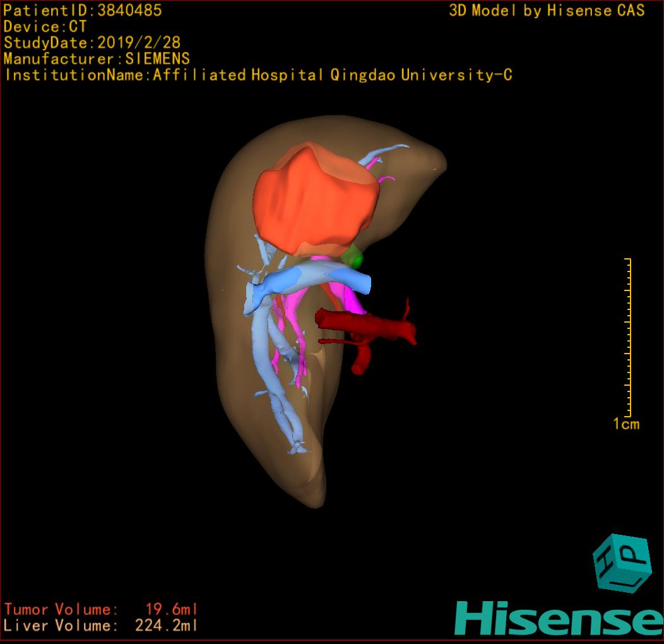Click the 1cm scale label
The image size is (664, 644).
click(625, 424)
